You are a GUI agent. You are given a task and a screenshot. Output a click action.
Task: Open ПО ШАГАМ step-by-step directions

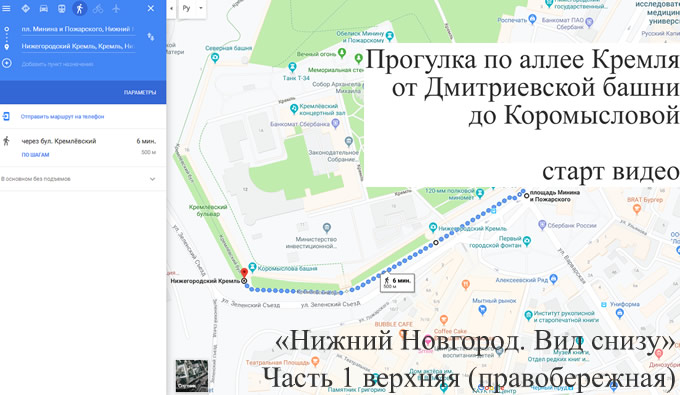click(35, 155)
